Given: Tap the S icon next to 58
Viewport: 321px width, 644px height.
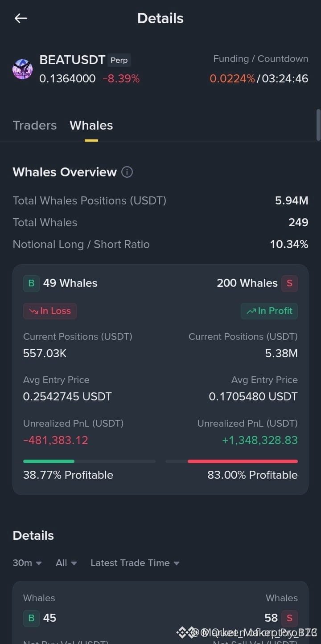Looking at the screenshot, I should pyautogui.click(x=289, y=618).
